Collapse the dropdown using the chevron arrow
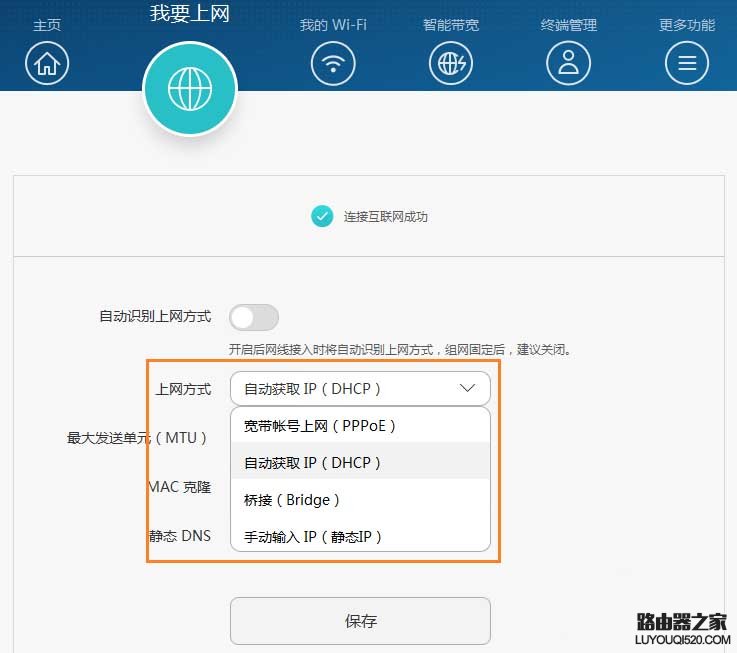This screenshot has height=653, width=737. (467, 388)
